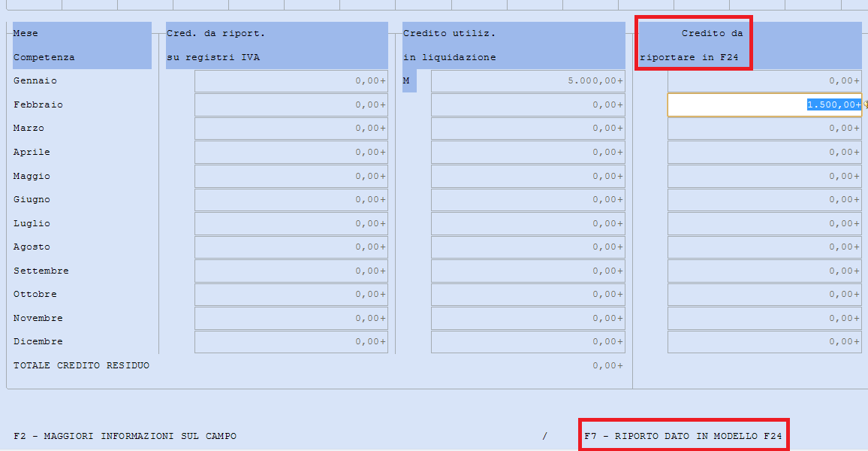Select Gennaio Credito da riportare in F24 field
This screenshot has height=451, width=868.
click(764, 81)
